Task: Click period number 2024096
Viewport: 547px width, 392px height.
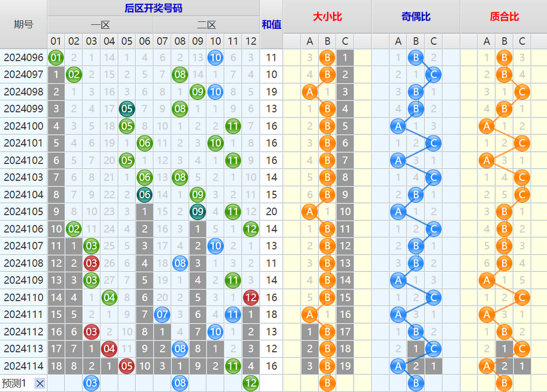Action: [x=23, y=58]
